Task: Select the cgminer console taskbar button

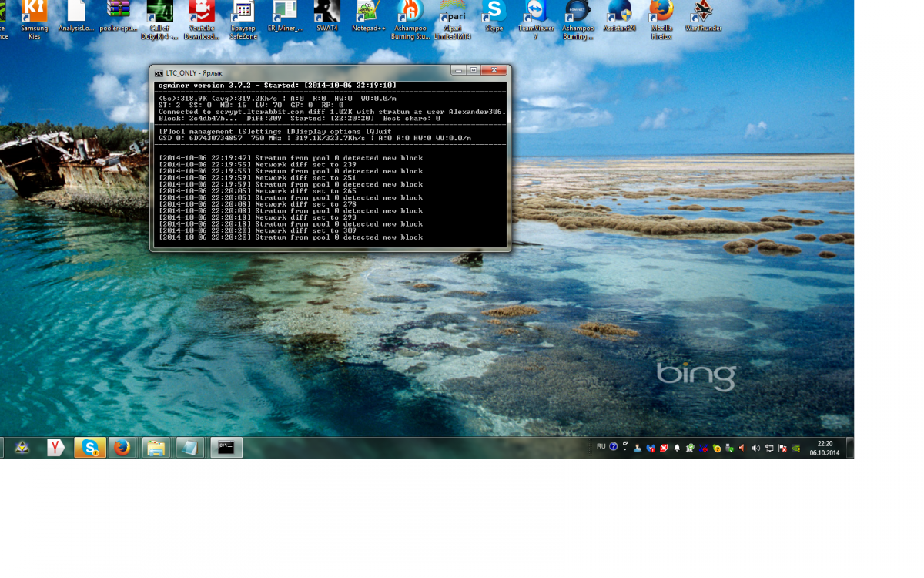Action: pyautogui.click(x=226, y=447)
